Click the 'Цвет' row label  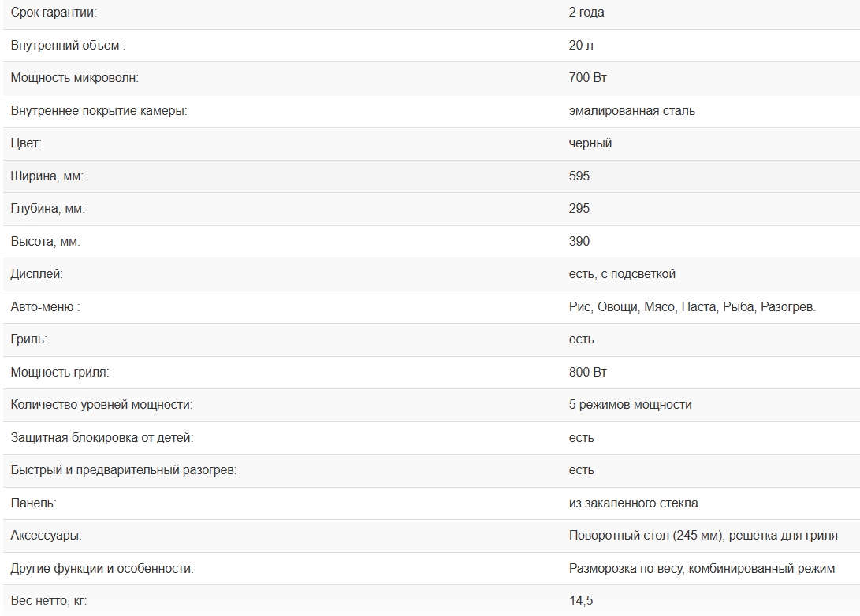coord(26,143)
